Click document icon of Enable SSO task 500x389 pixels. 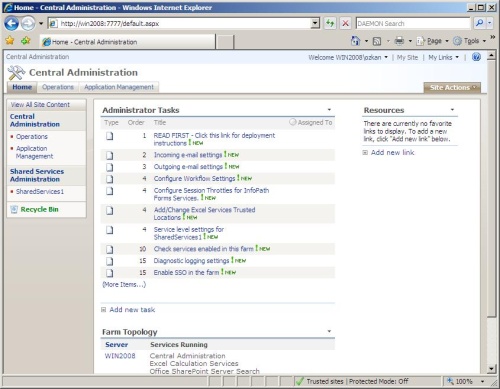point(110,273)
